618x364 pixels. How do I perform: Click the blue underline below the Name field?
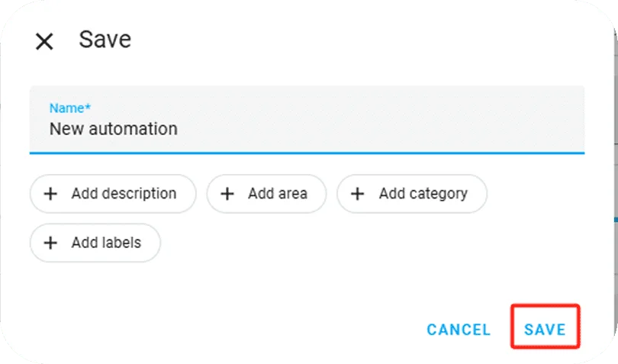307,153
